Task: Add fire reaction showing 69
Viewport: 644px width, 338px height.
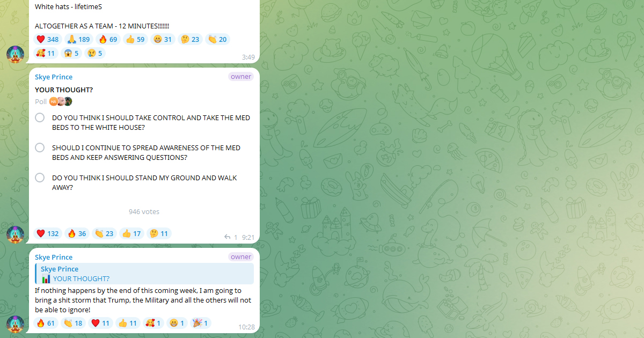Action: 108,39
